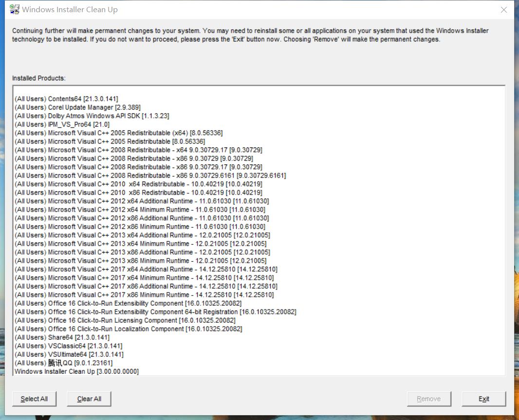Close the Windows Installer Clean Up window

503,10
